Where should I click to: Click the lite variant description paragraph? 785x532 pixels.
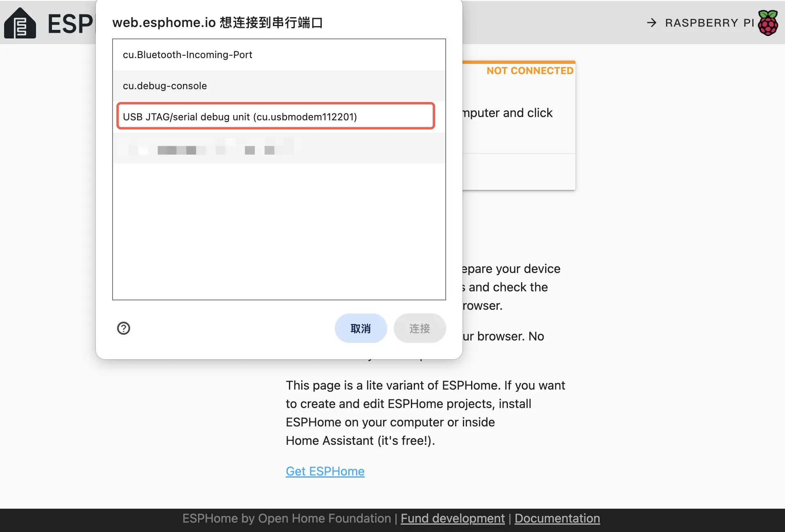coord(425,413)
